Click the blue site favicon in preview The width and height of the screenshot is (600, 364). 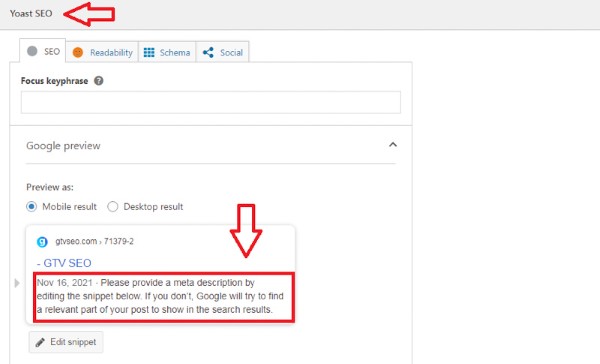pyautogui.click(x=42, y=242)
